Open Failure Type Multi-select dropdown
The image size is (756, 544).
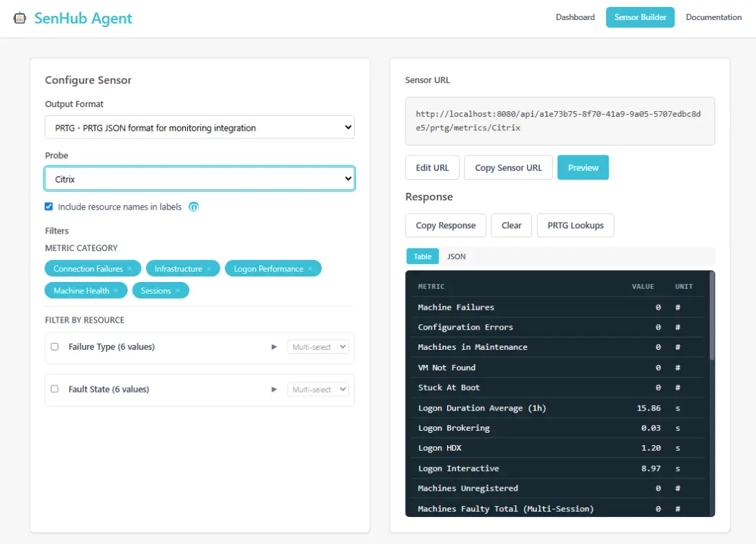318,347
